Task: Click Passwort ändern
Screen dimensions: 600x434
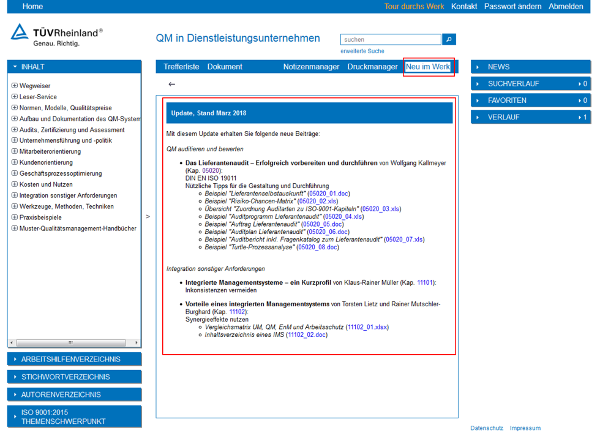Action: (513, 6)
